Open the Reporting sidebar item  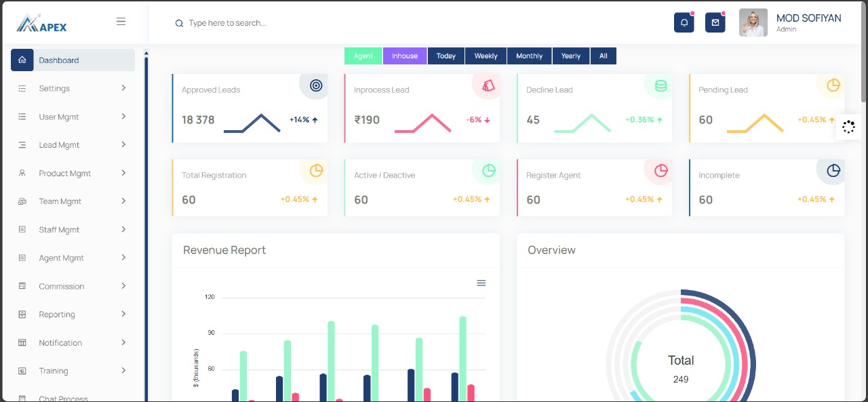coord(57,315)
